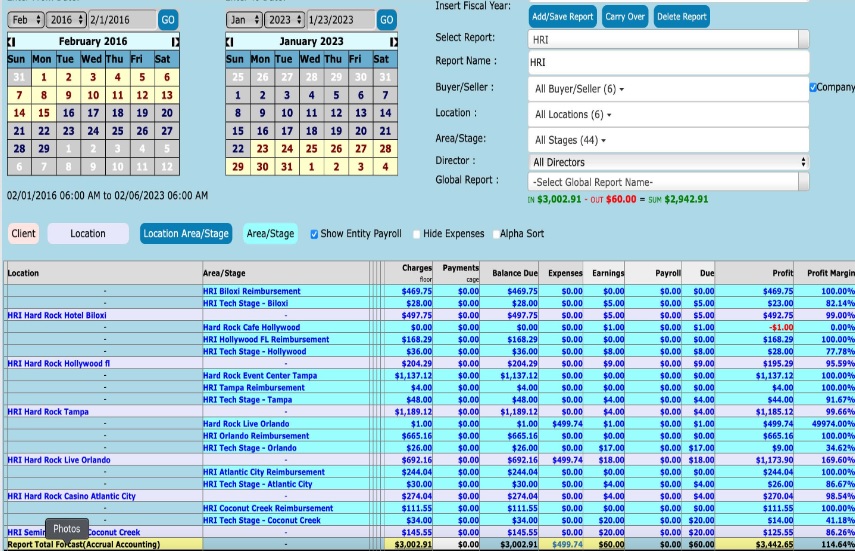Edit the 1/23/2023 date field
Viewport: 855px width, 551px height.
click(341, 20)
